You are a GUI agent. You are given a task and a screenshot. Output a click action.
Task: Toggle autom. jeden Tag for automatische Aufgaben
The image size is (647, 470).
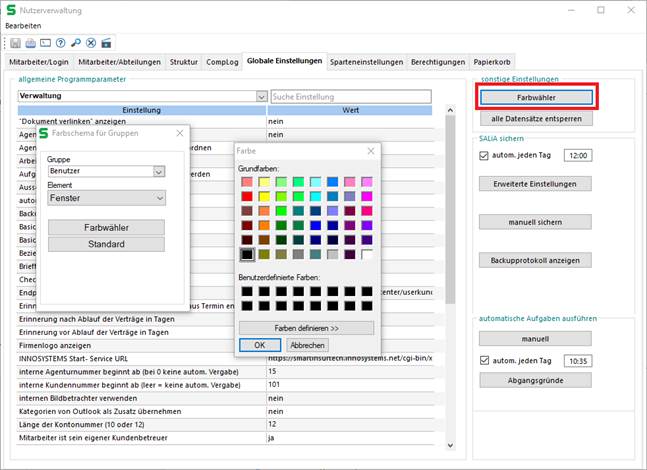(485, 360)
